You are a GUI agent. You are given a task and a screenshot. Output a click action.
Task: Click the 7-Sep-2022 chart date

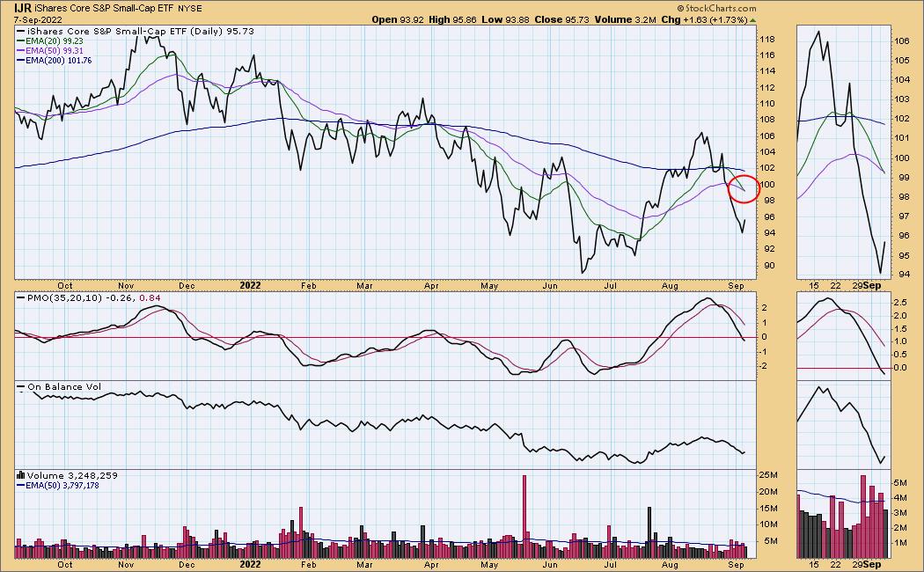tap(36, 18)
